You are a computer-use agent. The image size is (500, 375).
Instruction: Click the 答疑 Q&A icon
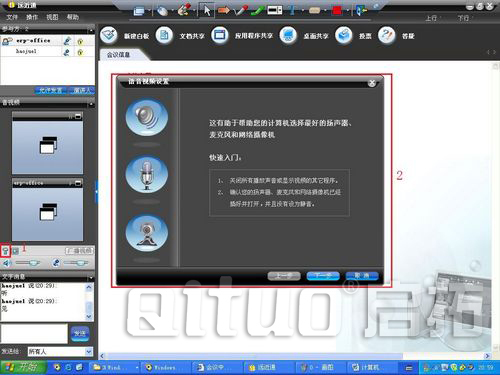click(x=387, y=35)
